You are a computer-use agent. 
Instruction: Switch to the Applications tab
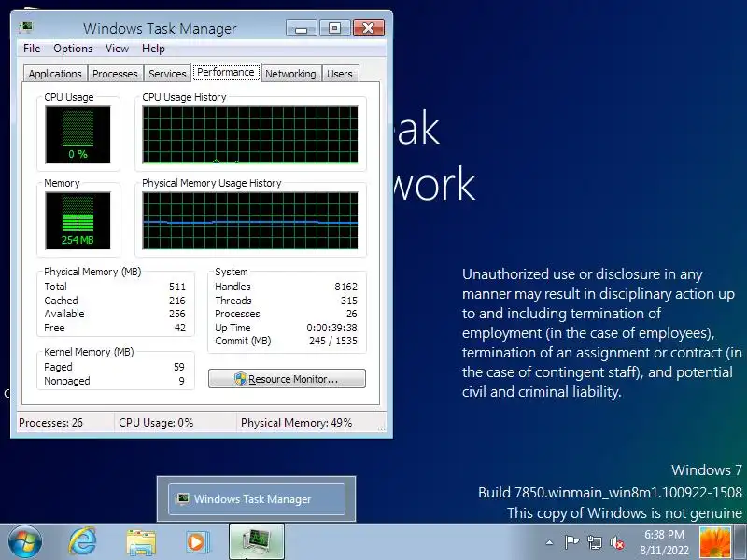pos(55,74)
